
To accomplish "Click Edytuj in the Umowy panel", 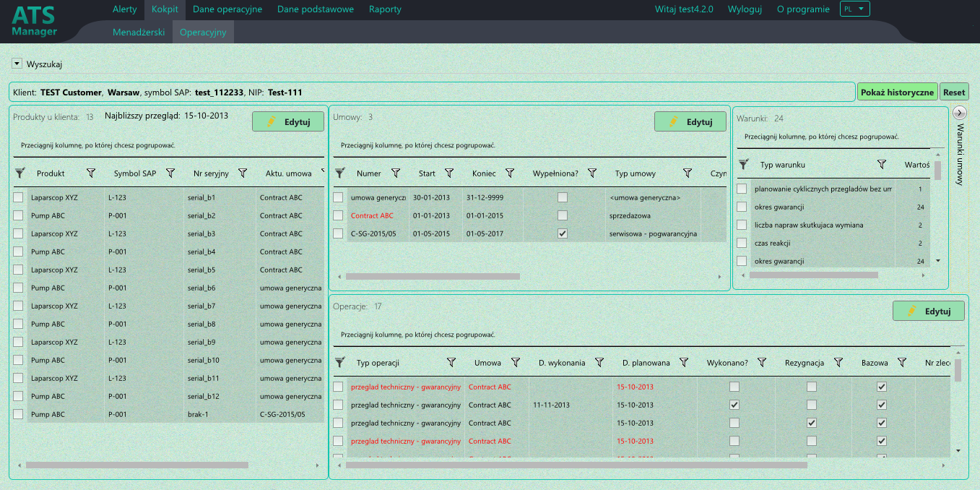I will tap(690, 122).
